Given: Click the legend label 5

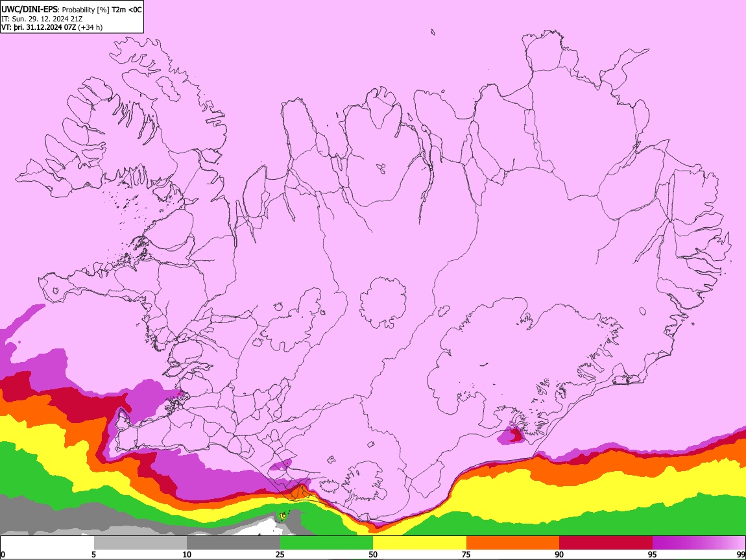Looking at the screenshot, I should pyautogui.click(x=93, y=555).
